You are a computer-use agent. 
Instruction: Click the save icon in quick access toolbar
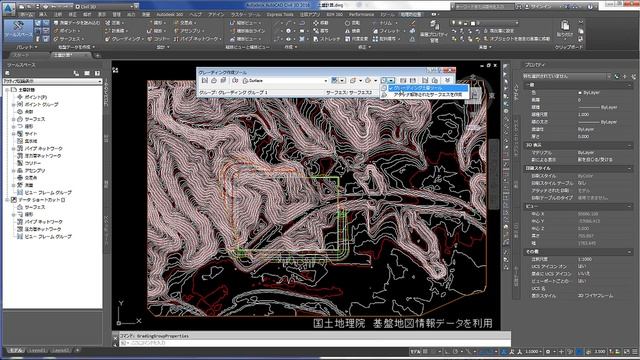click(37, 7)
